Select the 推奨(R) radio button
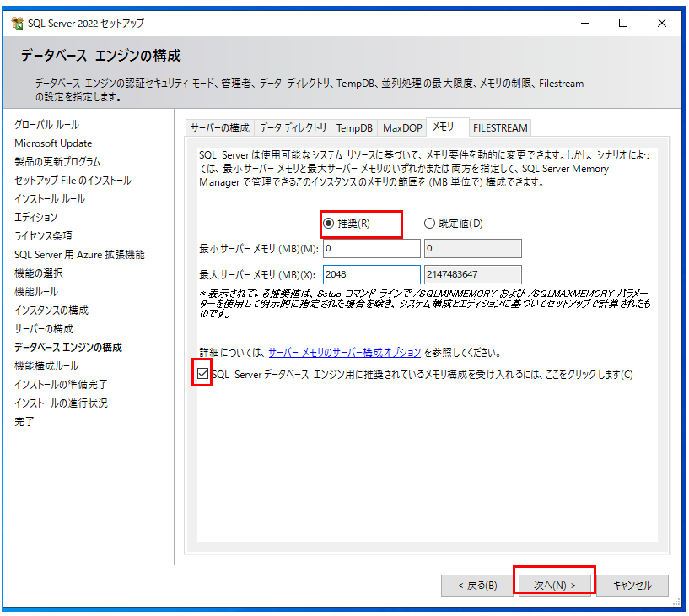The height and width of the screenshot is (616, 689). coord(329,224)
